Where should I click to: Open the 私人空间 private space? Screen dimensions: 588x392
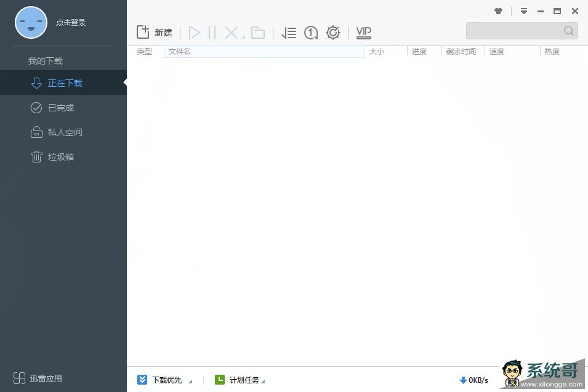pyautogui.click(x=63, y=132)
